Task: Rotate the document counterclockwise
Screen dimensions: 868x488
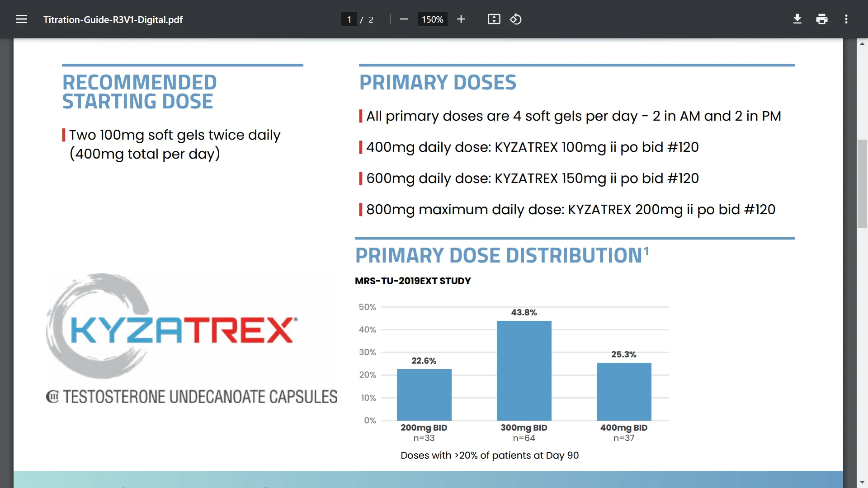Action: 516,19
